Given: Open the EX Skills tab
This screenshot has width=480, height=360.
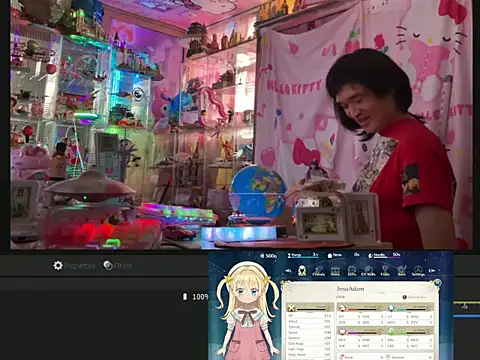Looking at the screenshot, I should tap(368, 271).
